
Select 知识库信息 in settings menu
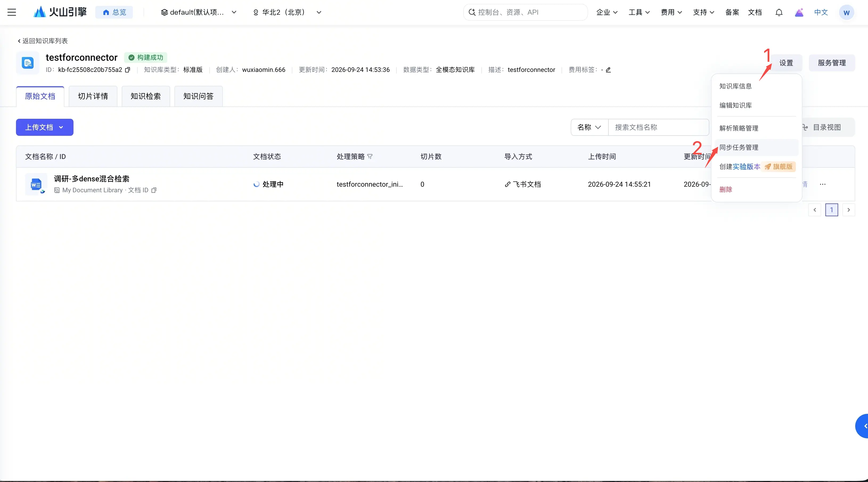click(756, 86)
